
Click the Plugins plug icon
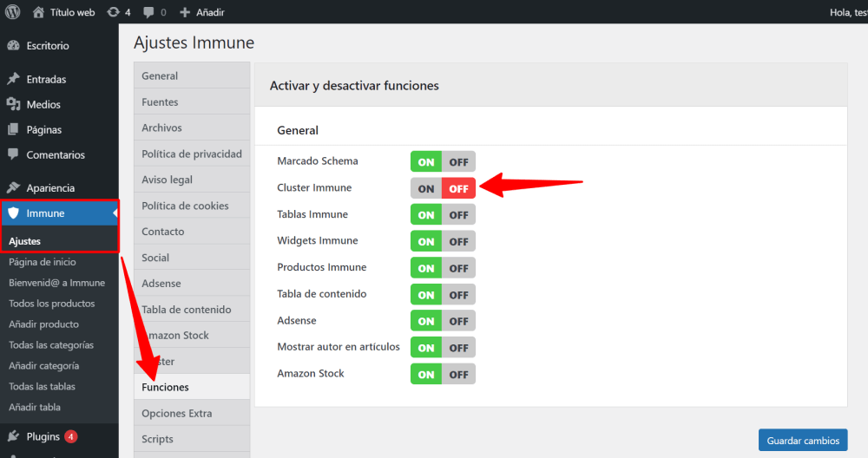click(x=13, y=436)
